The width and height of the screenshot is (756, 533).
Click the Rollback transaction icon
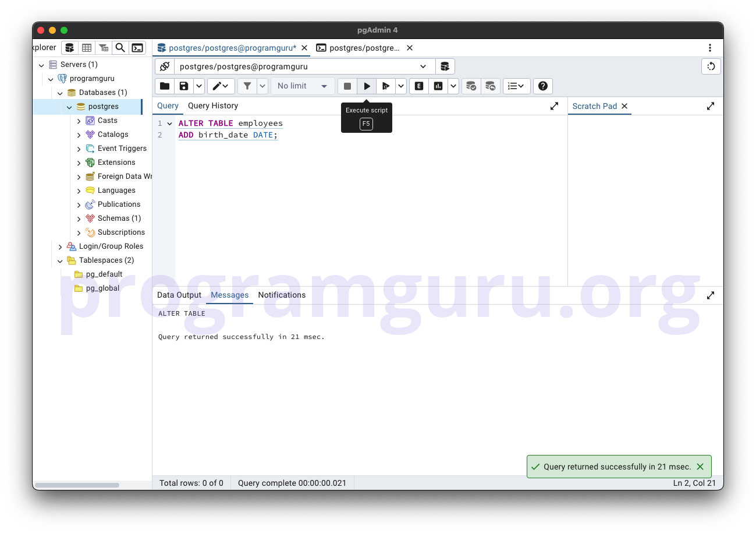(491, 86)
